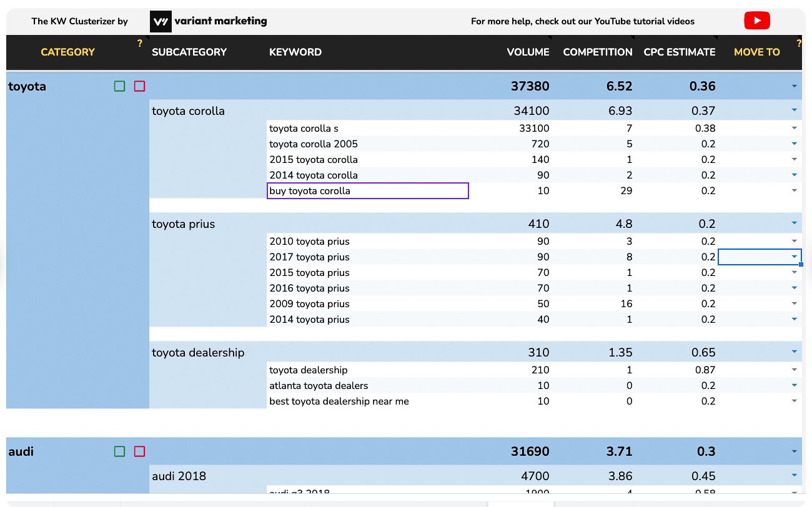Click toyota dealership CPC value 0.87

coord(705,370)
